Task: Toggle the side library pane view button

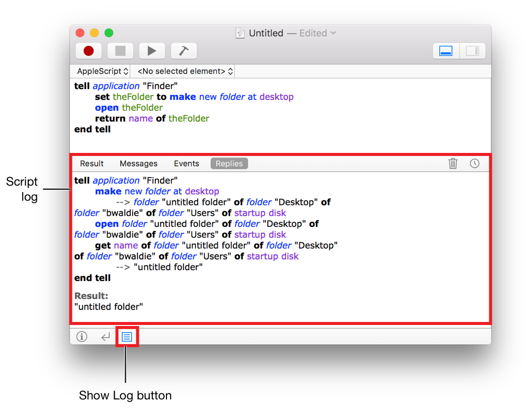Action: (x=472, y=51)
